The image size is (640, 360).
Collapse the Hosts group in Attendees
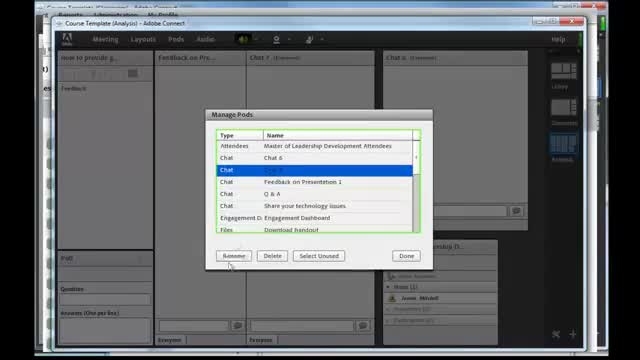tap(388, 287)
